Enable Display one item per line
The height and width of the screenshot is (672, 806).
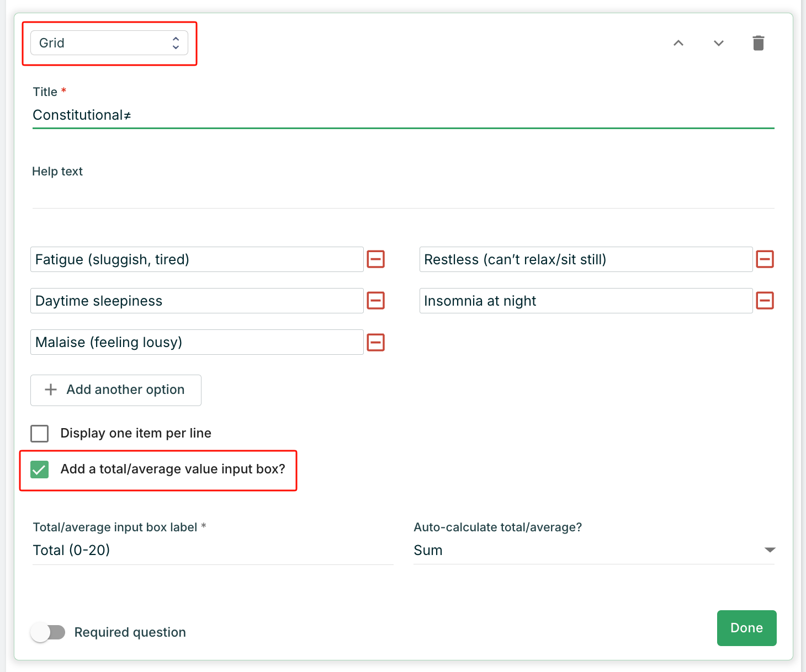[x=40, y=434]
